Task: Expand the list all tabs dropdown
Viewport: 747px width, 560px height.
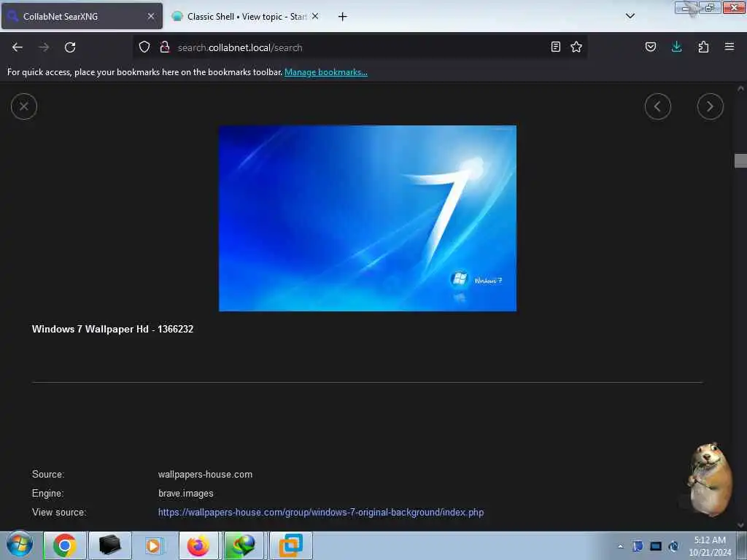Action: click(x=630, y=16)
